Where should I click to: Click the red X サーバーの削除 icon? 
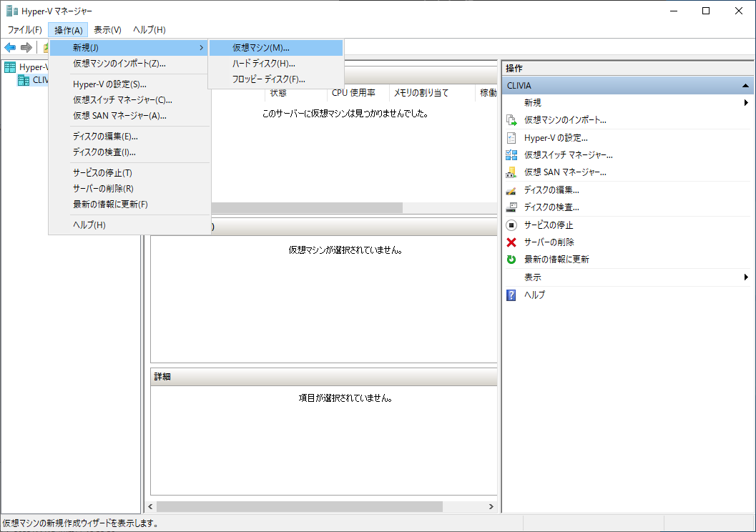pos(511,242)
